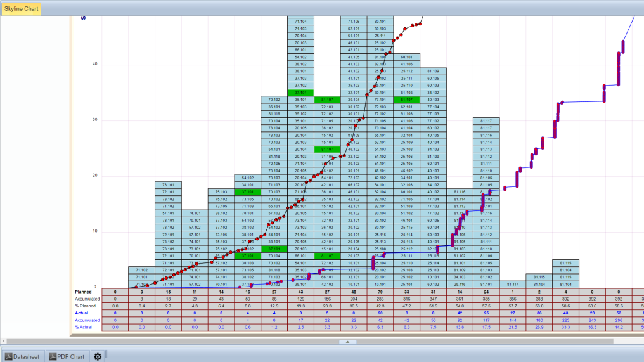Click the left scroll arrow of the scrollbar
Screen dimensions: 644x362
point(3,341)
